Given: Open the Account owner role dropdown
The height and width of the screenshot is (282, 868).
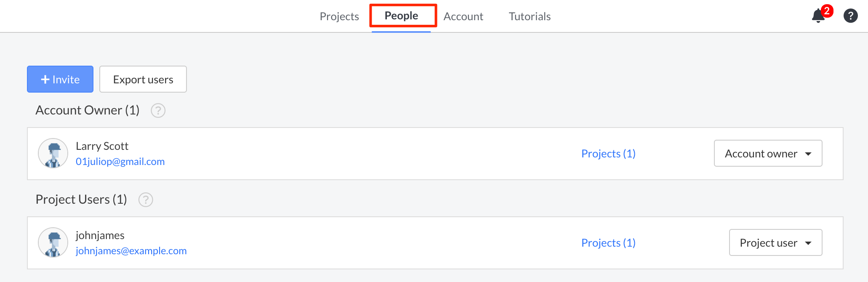Looking at the screenshot, I should pos(767,154).
